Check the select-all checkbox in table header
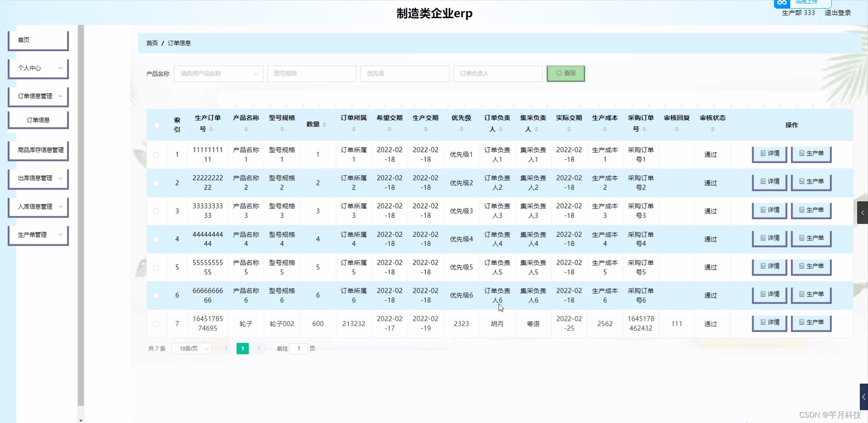Screen dimensions: 868x423 157,125
